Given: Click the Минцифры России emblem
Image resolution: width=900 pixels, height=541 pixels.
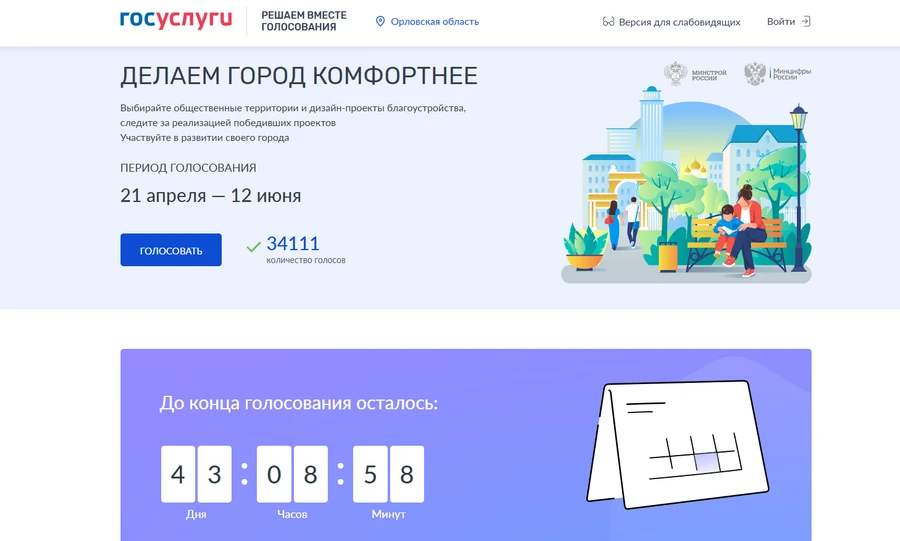Looking at the screenshot, I should [x=777, y=74].
